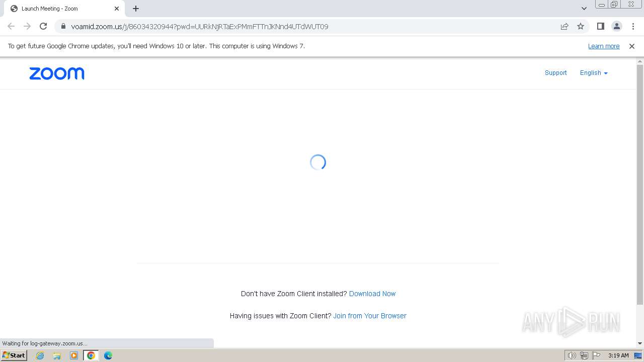This screenshot has height=362, width=644.
Task: Click the show desktop icon in the tray
Action: tap(638, 355)
